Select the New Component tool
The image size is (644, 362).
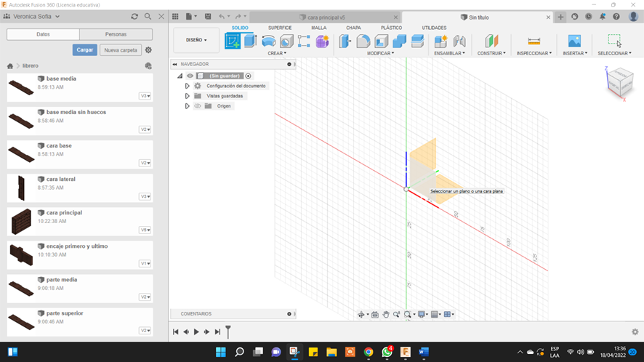(x=440, y=41)
